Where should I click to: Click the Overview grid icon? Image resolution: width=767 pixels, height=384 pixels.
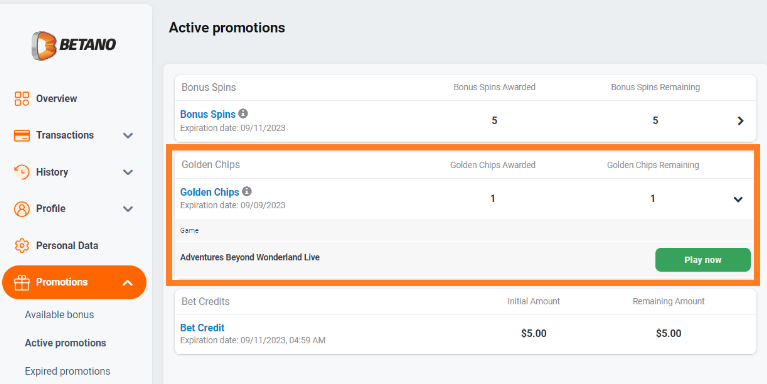pyautogui.click(x=22, y=98)
